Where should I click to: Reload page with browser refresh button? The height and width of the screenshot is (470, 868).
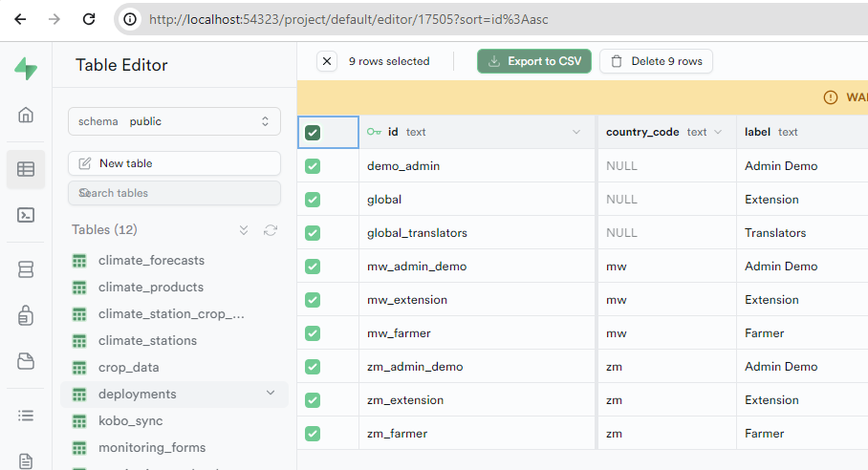click(88, 19)
